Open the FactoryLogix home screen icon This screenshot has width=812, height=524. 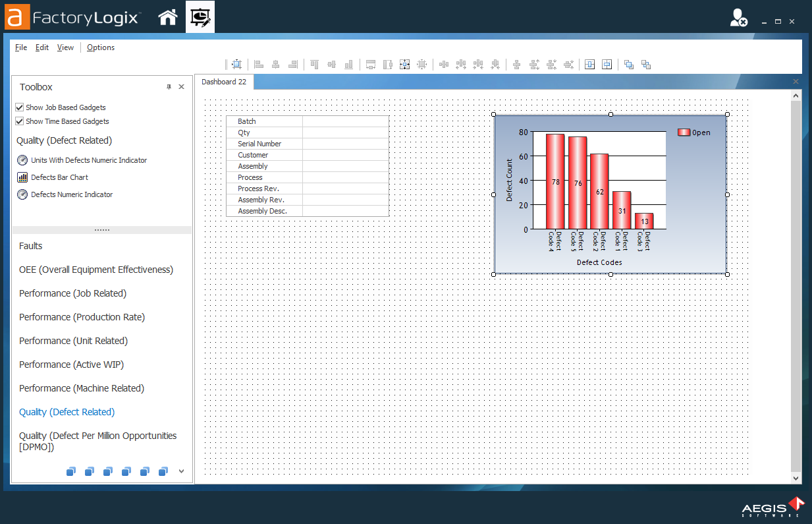168,17
